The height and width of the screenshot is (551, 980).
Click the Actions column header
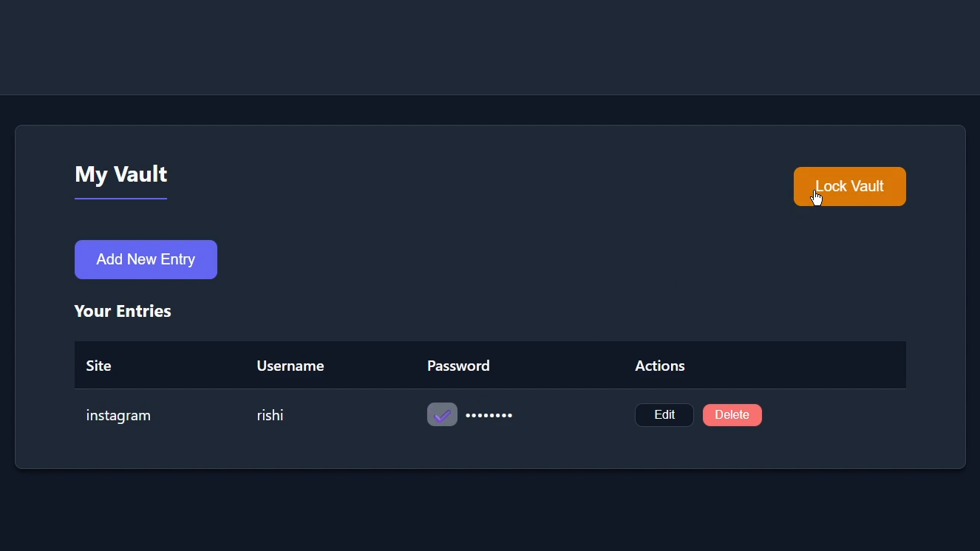point(659,366)
